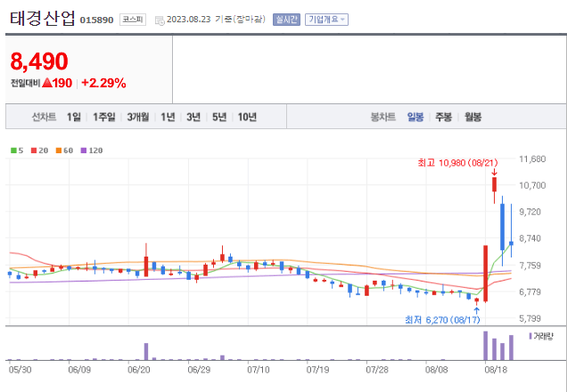Click the 거래량 volume legend
The height and width of the screenshot is (392, 567).
pos(541,337)
